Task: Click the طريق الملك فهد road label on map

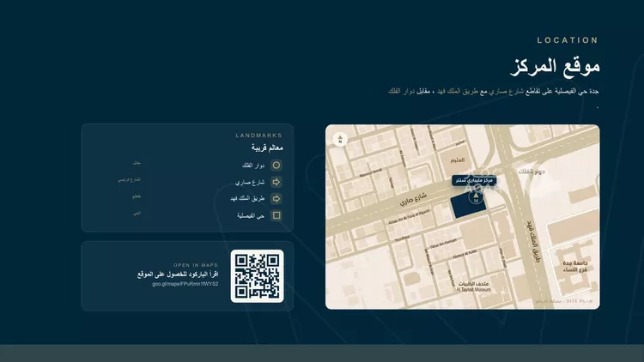Action: click(x=534, y=240)
